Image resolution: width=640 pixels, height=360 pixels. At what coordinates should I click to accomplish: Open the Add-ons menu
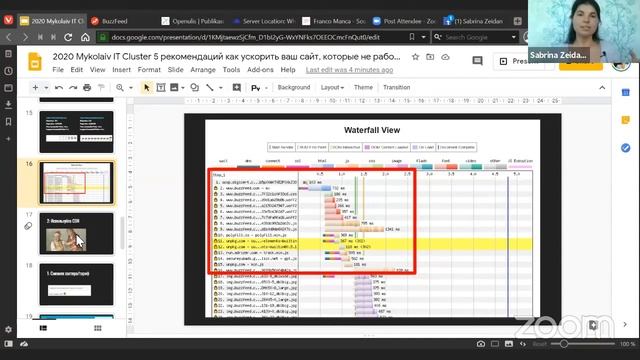260,70
